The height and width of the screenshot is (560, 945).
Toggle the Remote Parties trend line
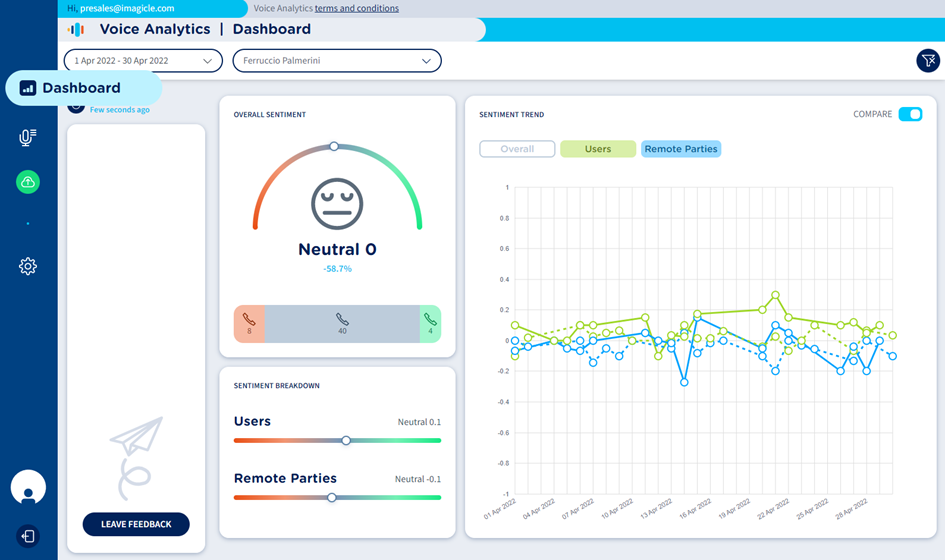[x=680, y=149]
